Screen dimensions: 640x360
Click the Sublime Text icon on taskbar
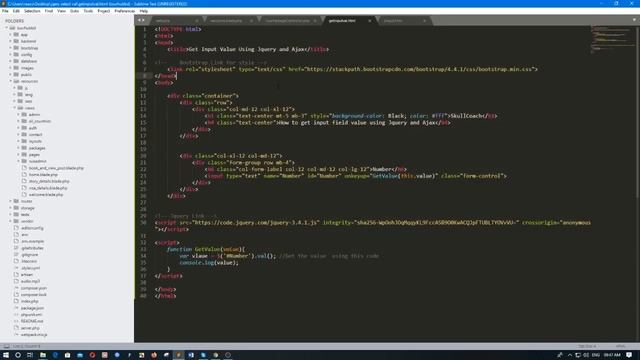(x=178, y=355)
